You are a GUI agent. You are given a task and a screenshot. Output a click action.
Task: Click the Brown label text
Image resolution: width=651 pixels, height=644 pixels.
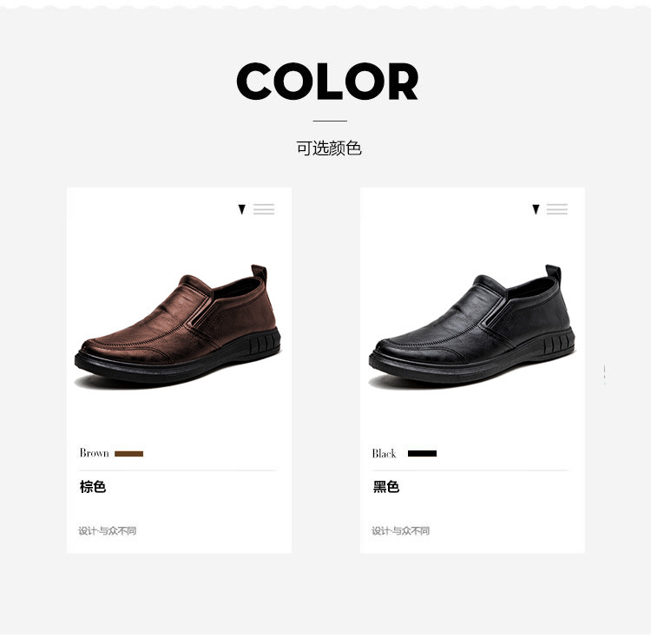[x=95, y=452]
